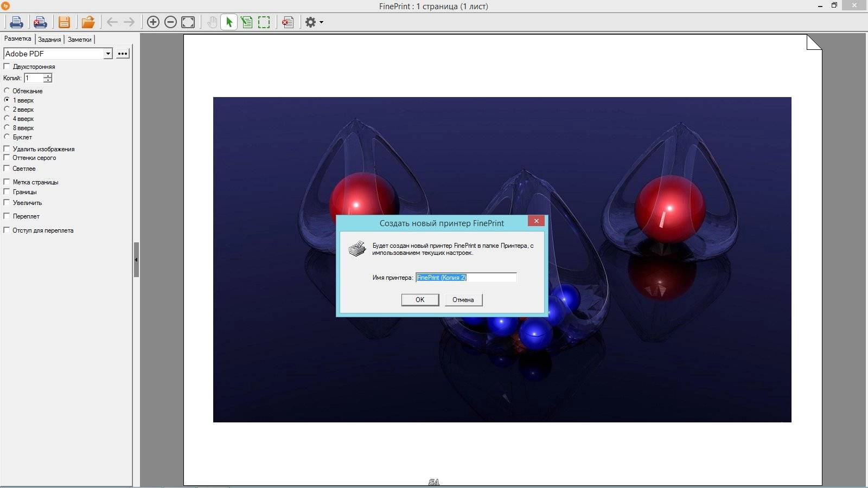Select the Hand pan tool

point(212,22)
